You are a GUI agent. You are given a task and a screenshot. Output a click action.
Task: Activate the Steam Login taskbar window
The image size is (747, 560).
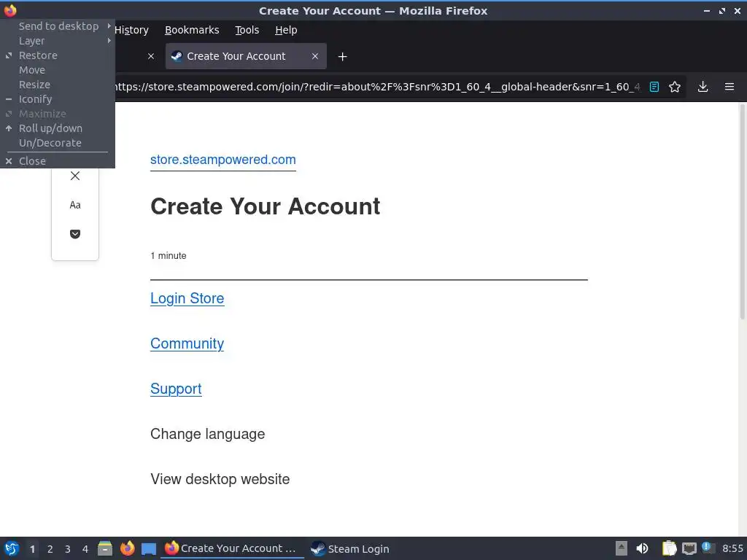click(x=351, y=548)
